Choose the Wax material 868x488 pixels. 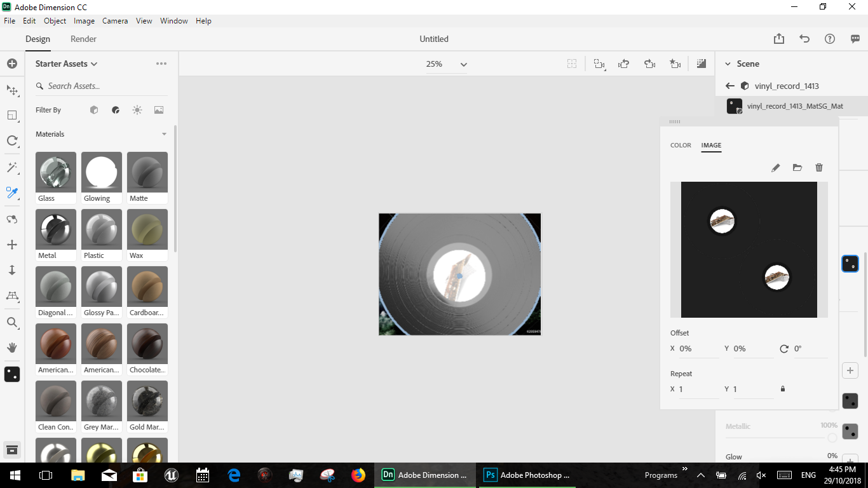point(147,235)
